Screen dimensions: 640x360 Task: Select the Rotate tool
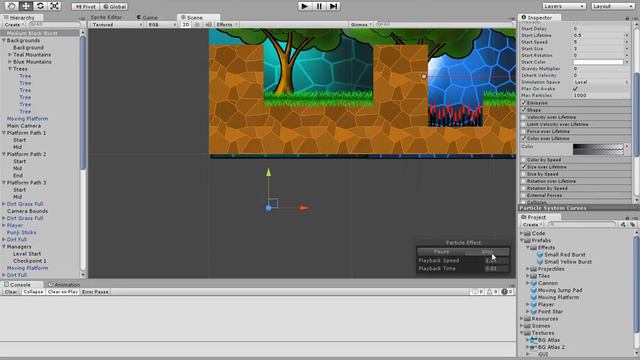pos(40,6)
